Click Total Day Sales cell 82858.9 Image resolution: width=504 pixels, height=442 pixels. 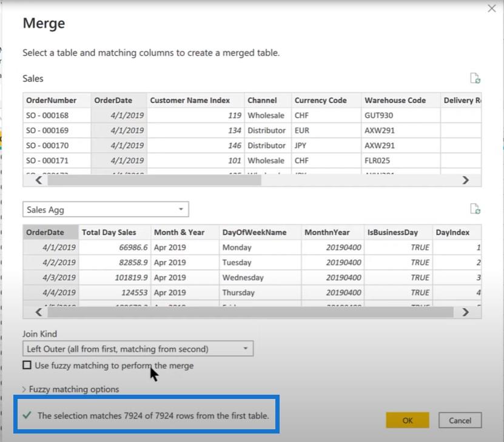[x=115, y=263]
